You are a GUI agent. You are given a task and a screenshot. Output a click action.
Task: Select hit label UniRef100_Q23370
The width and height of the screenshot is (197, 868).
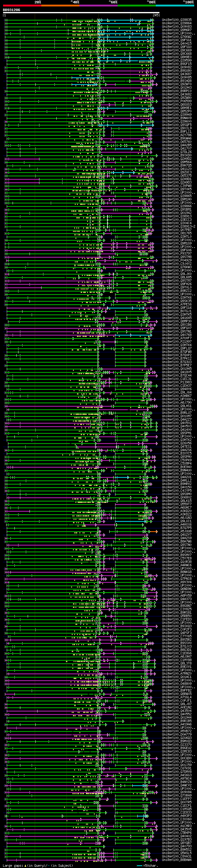point(177,744)
